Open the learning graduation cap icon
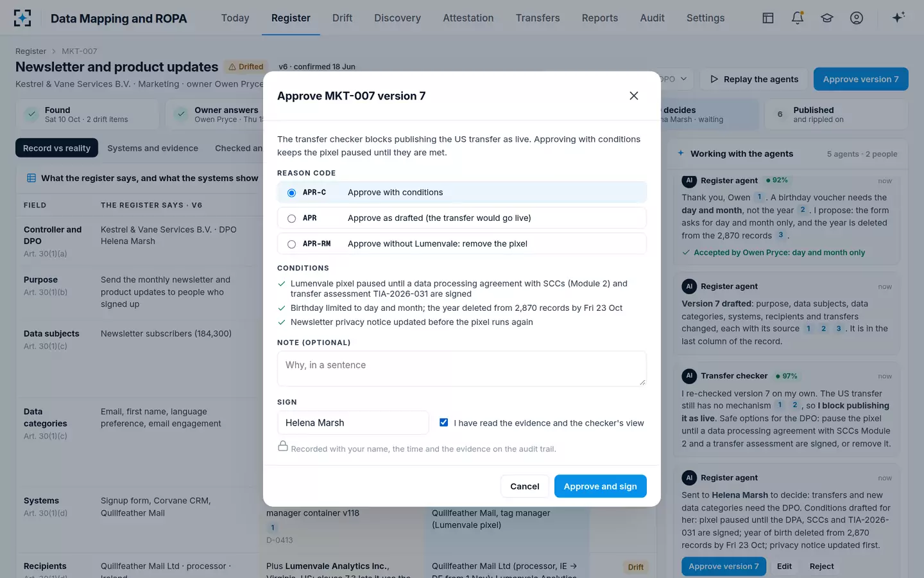 (x=827, y=18)
